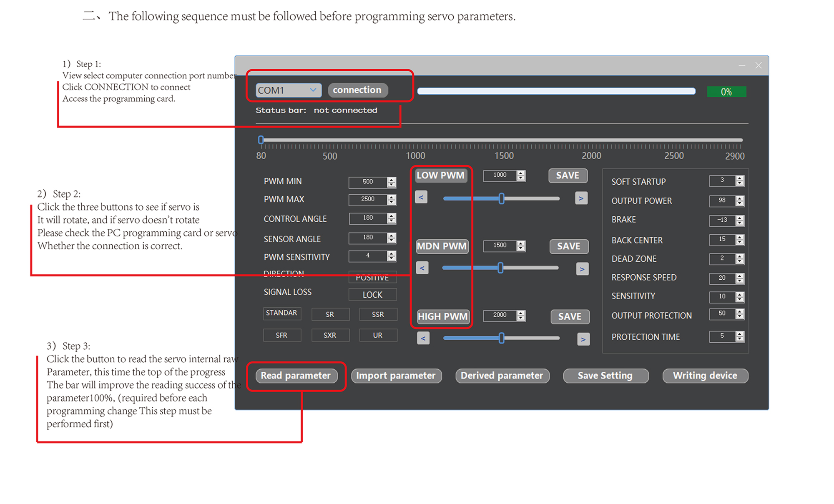Select the UR mode button
The width and height of the screenshot is (834, 504).
pos(378,335)
